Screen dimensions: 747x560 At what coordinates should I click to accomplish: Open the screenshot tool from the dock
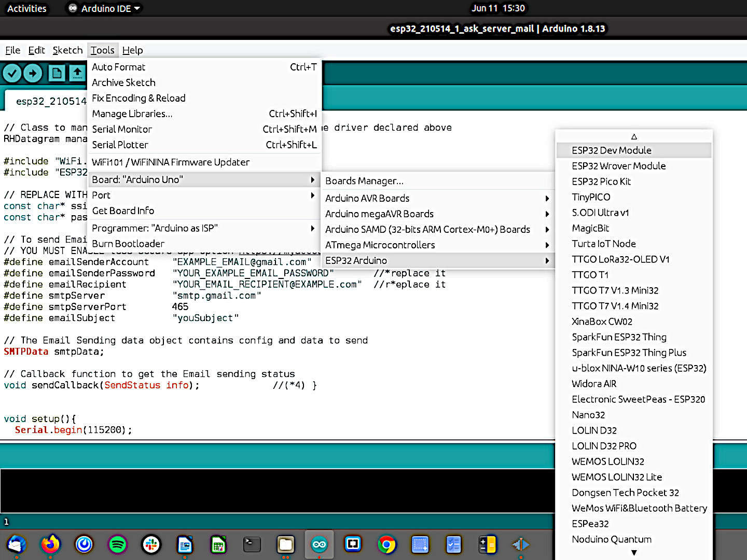420,544
